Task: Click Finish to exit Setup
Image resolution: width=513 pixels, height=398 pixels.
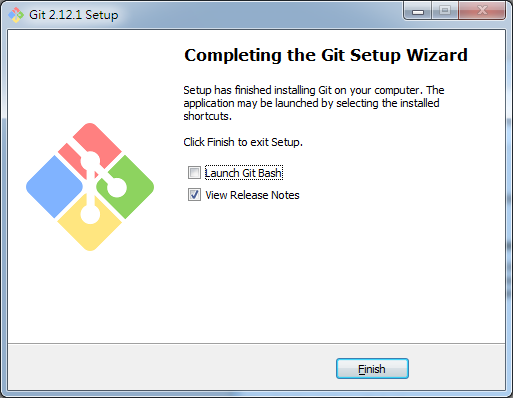Action: 372,369
